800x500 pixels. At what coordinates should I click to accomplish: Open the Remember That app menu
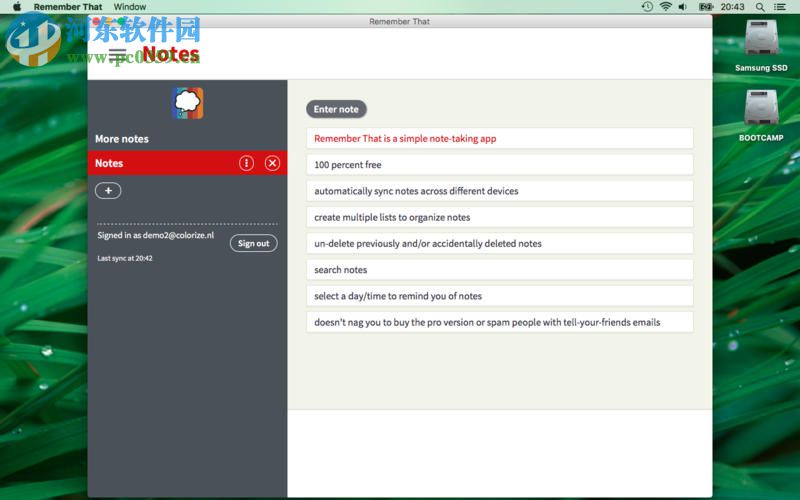(68, 7)
